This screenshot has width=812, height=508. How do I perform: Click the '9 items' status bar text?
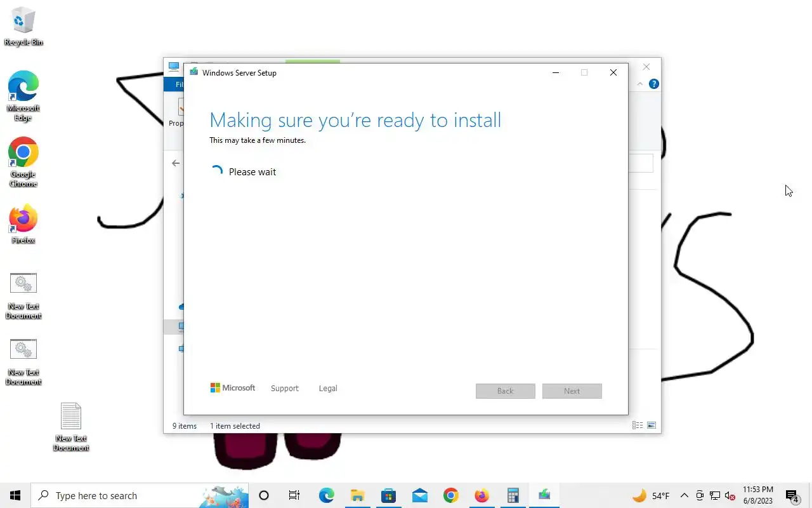(185, 426)
